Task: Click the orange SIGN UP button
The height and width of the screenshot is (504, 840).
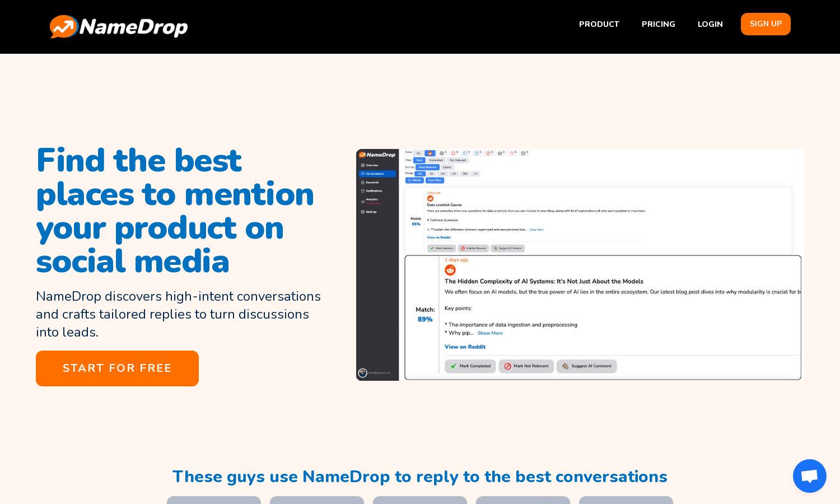Action: [x=766, y=24]
